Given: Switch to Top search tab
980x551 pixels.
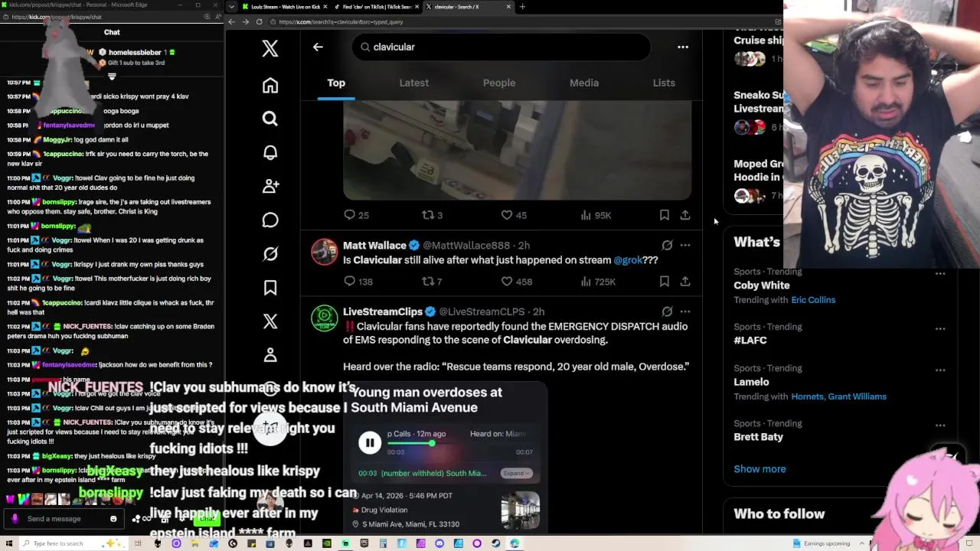Looking at the screenshot, I should (336, 83).
